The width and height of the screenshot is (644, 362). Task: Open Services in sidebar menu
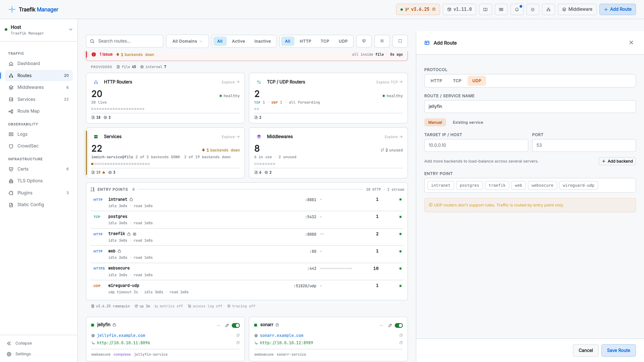point(39,99)
